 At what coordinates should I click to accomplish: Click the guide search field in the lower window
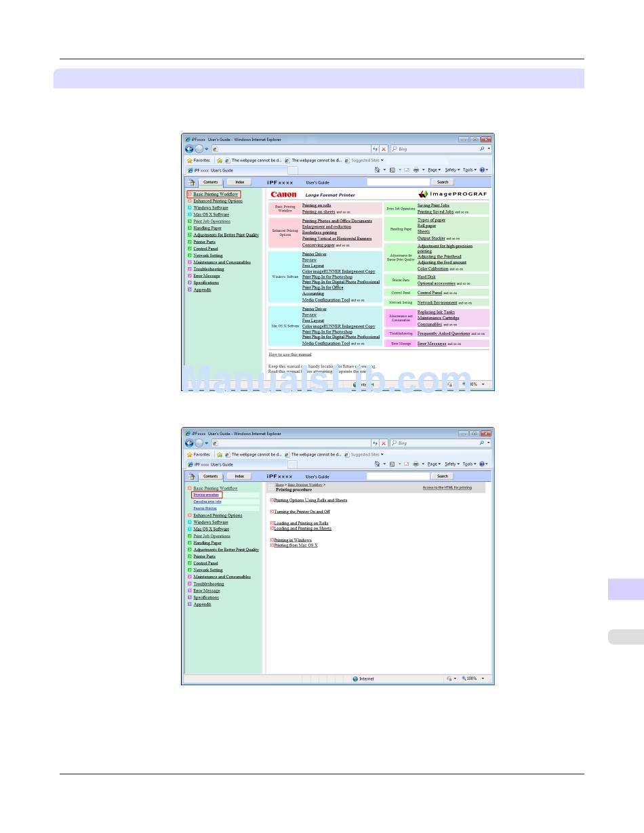[x=398, y=476]
